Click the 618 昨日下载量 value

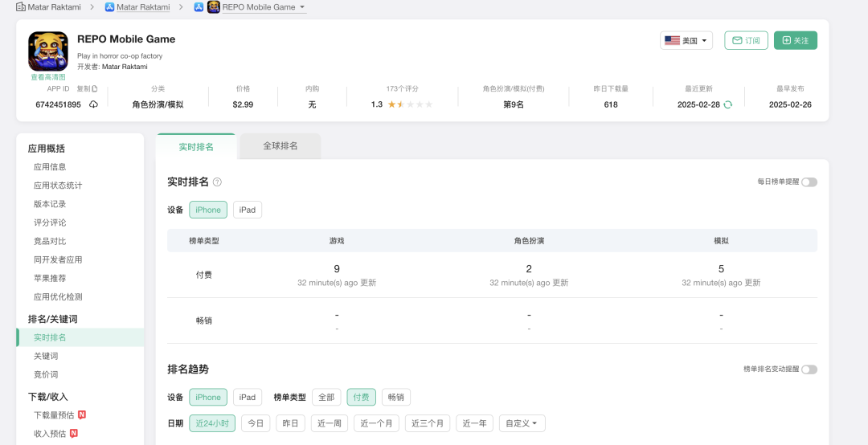click(611, 104)
